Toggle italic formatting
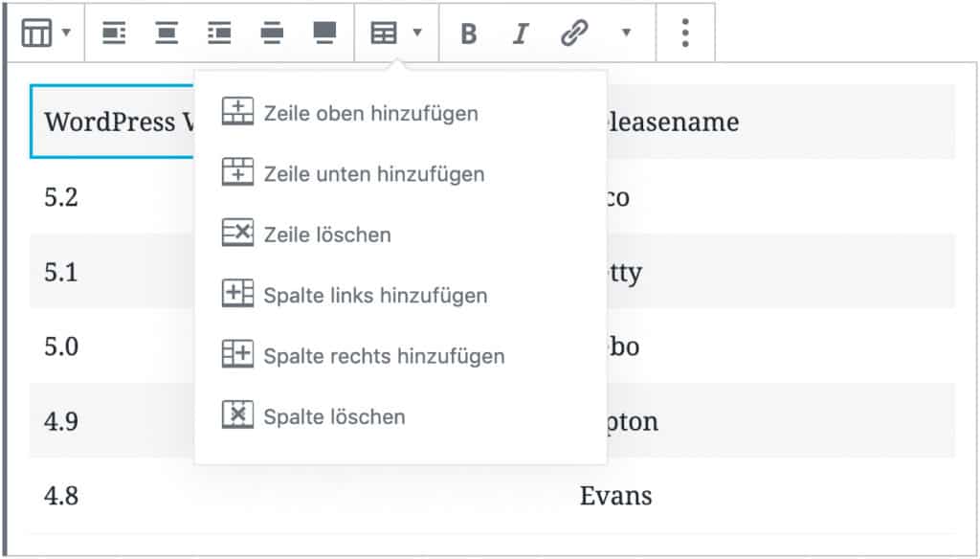980x559 pixels. pos(521,34)
